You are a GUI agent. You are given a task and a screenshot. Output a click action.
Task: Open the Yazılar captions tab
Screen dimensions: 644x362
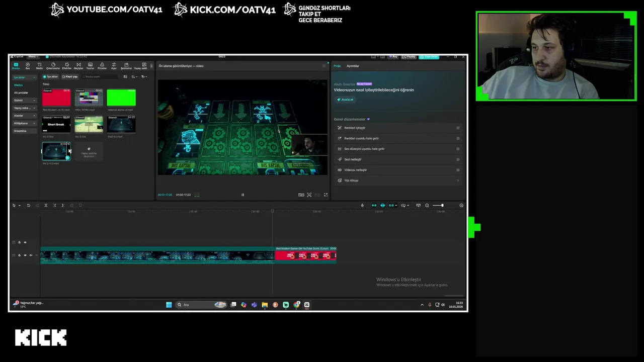pyautogui.click(x=91, y=65)
